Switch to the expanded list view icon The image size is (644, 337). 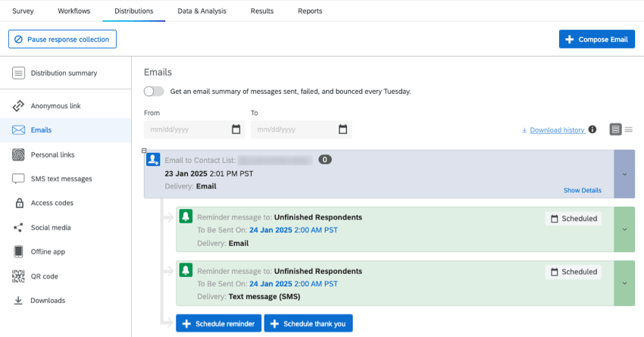tap(615, 129)
